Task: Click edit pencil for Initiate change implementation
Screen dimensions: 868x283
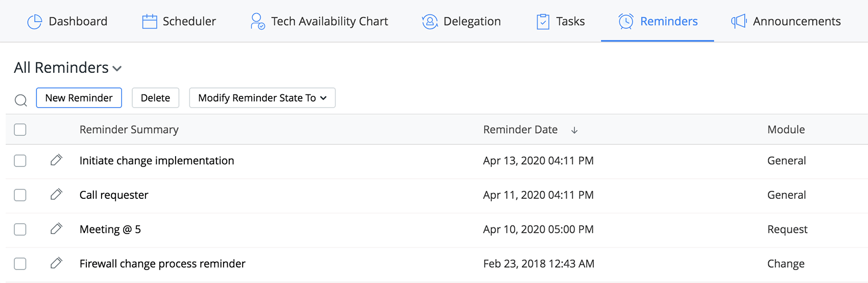Action: coord(56,160)
